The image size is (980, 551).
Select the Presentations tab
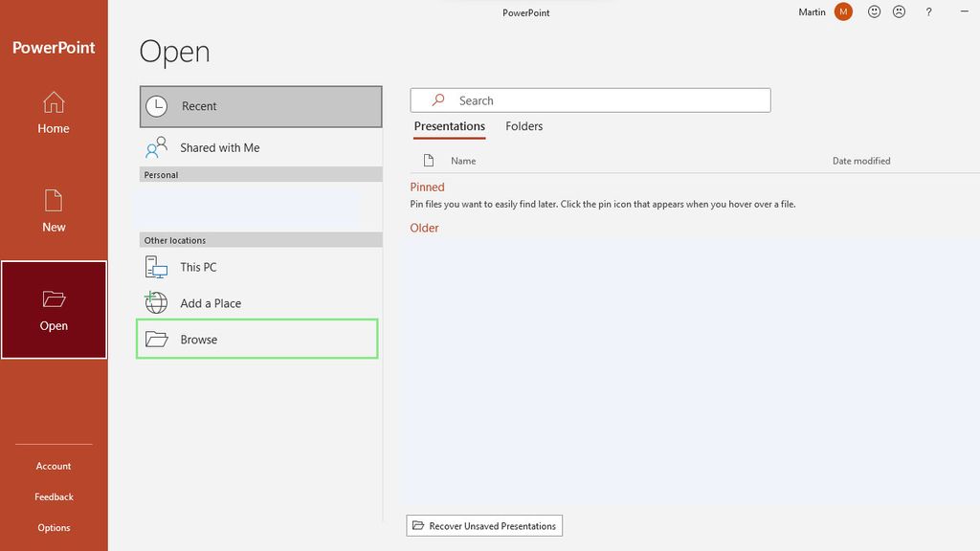coord(449,125)
